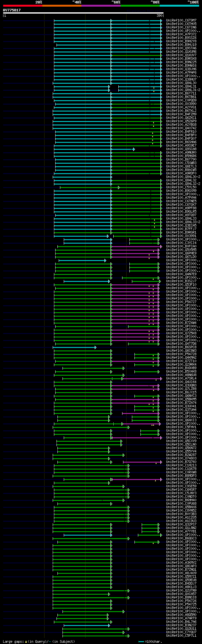
Task: Open hit UniRef100_A7PAP6
Action: pyautogui.click(x=181, y=72)
